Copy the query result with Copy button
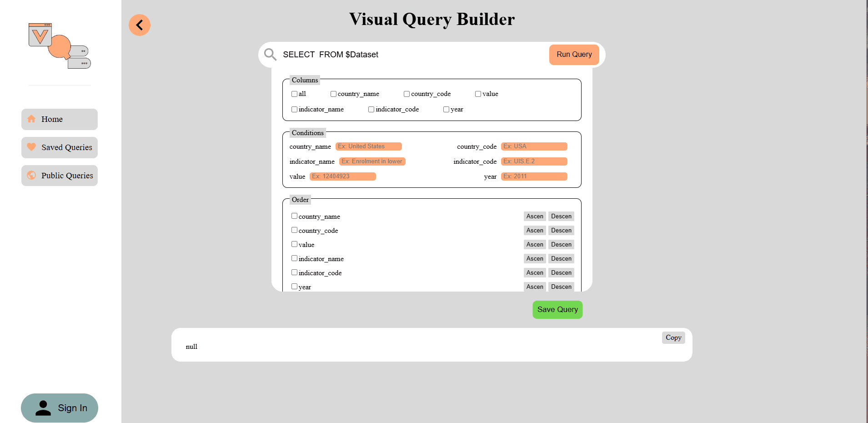This screenshot has width=868, height=423. click(673, 337)
